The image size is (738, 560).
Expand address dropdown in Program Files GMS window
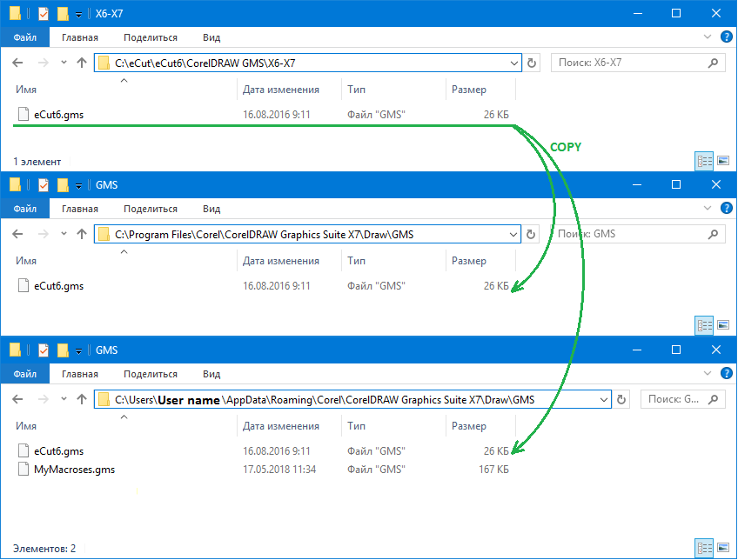513,234
